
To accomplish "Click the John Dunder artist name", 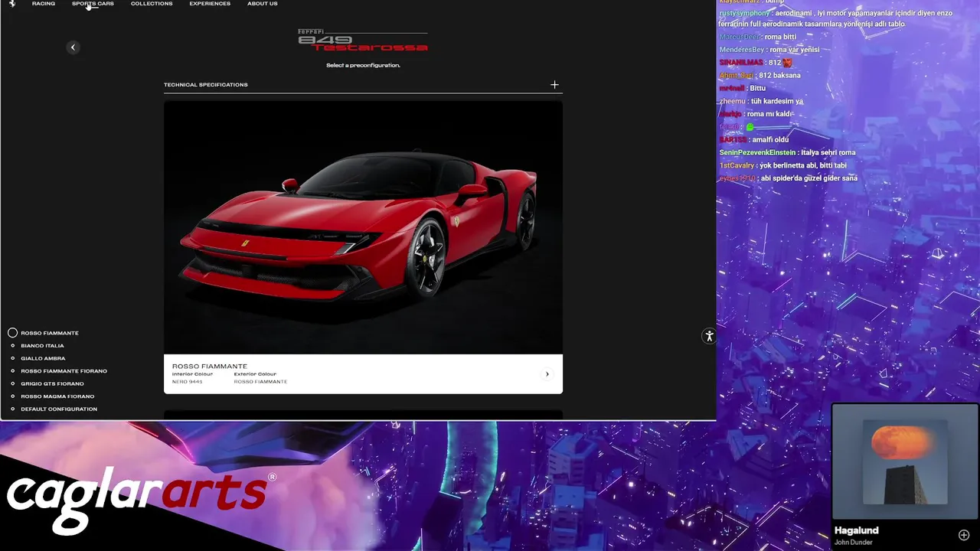I will 853,543.
